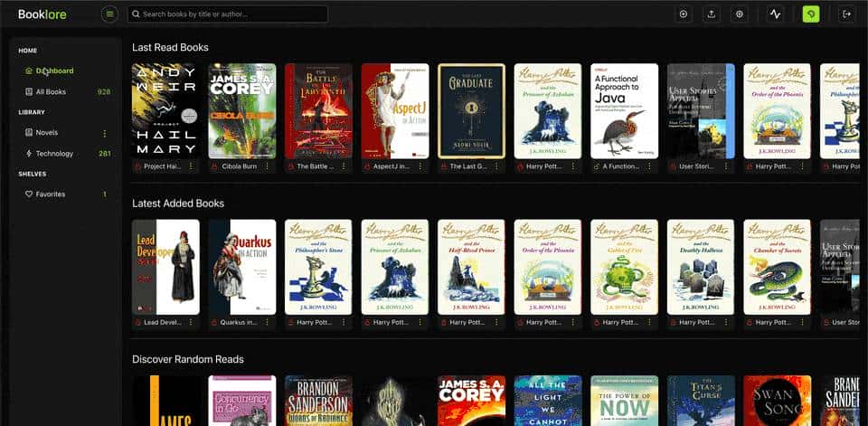868x426 pixels.
Task: Click the red file icon beside The Last G...
Action: pyautogui.click(x=443, y=166)
